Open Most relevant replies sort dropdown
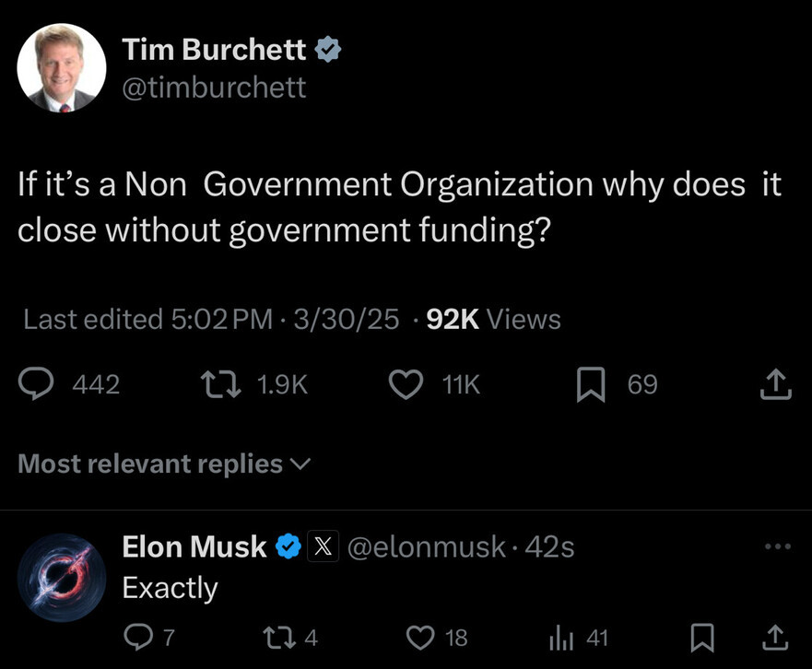This screenshot has width=812, height=669. [165, 464]
